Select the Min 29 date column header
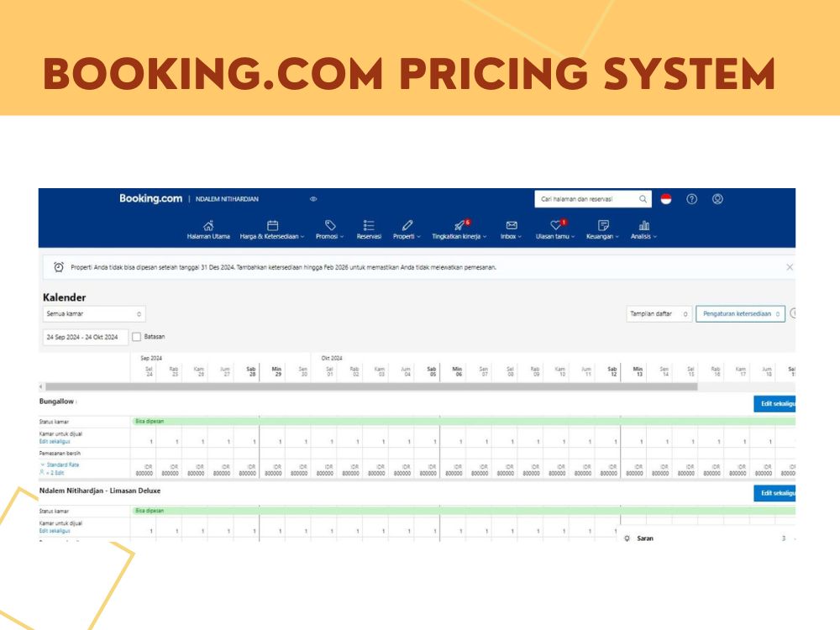This screenshot has width=840, height=630. click(276, 371)
